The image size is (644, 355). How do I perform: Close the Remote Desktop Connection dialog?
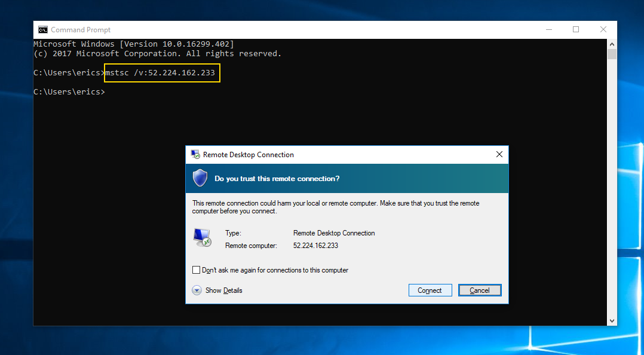click(x=499, y=154)
